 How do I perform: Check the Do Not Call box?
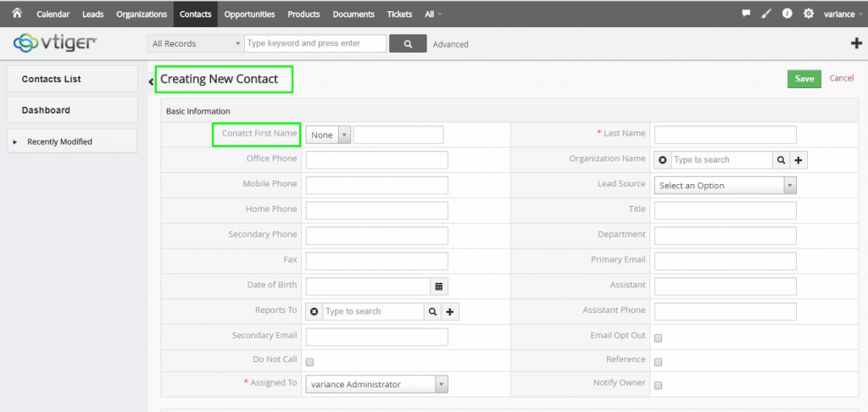tap(310, 362)
